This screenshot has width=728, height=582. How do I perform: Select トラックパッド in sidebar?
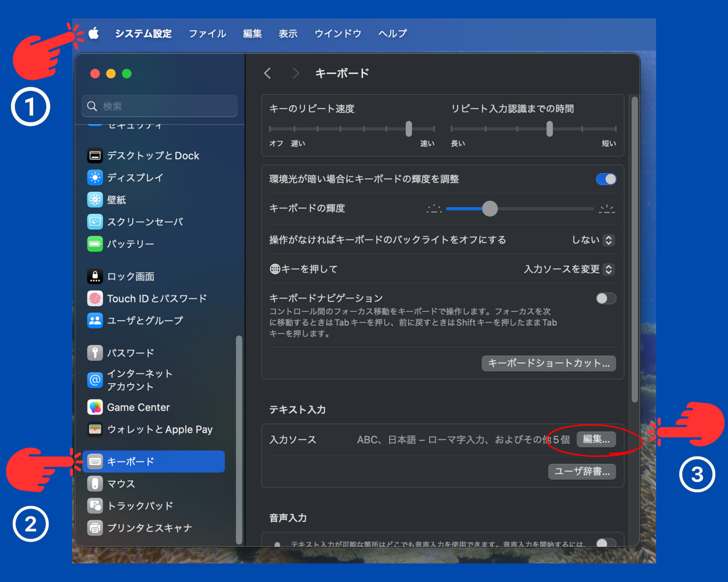[140, 505]
